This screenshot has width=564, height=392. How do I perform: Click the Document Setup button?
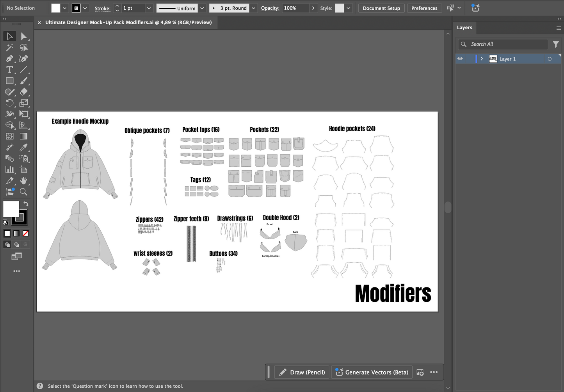click(381, 8)
